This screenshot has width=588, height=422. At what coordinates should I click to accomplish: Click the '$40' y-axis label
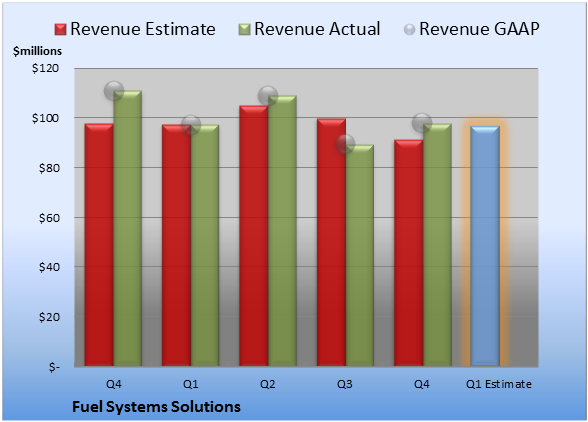(49, 267)
